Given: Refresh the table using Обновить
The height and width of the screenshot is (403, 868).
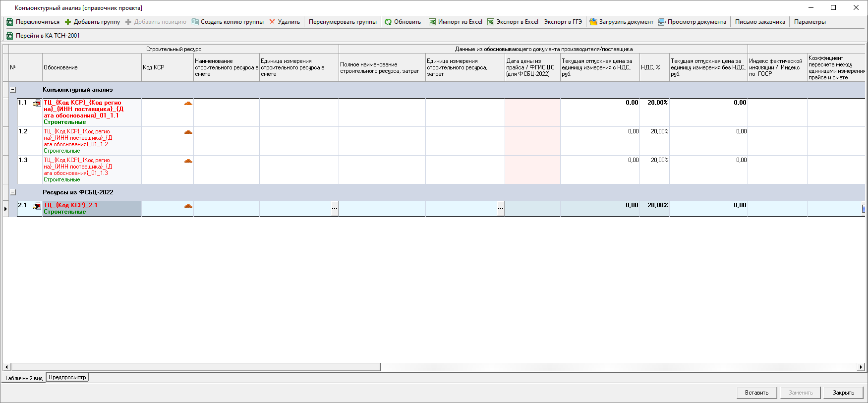Looking at the screenshot, I should point(403,22).
